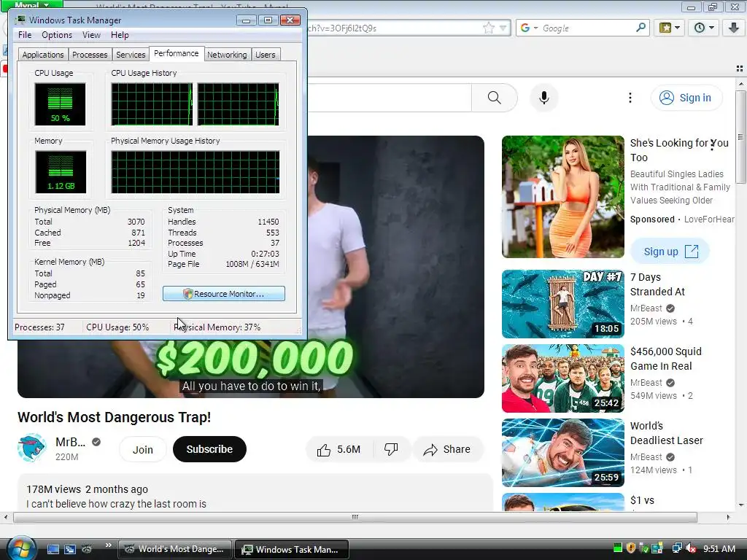Click the Switch between windows quick launch icon
Image resolution: width=747 pixels, height=560 pixels.
click(69, 549)
